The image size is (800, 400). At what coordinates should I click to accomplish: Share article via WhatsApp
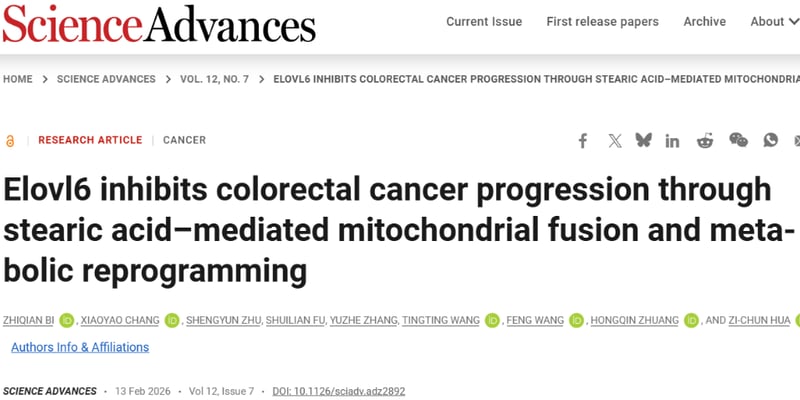tap(770, 141)
